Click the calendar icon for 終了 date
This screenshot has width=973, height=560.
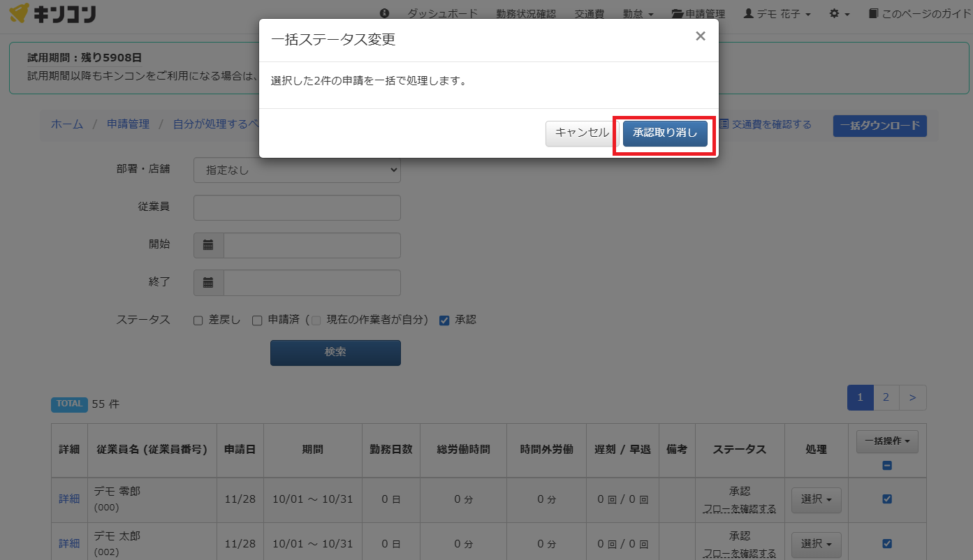click(x=208, y=283)
